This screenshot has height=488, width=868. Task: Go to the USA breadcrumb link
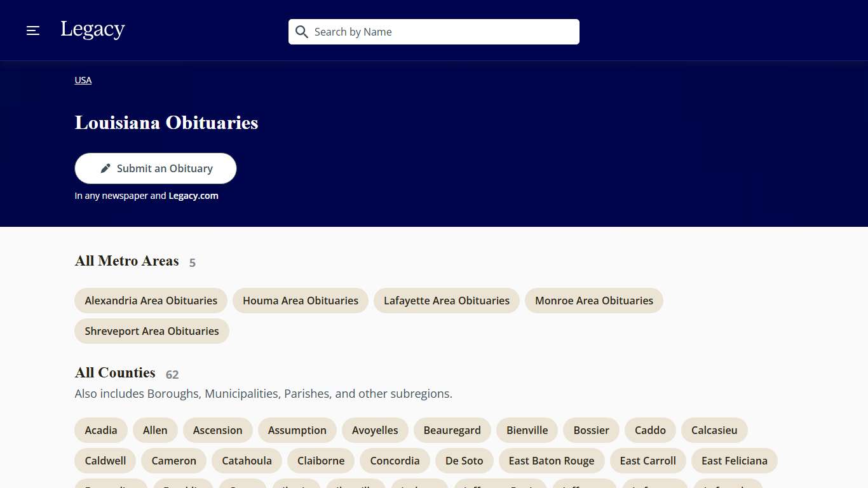[83, 80]
